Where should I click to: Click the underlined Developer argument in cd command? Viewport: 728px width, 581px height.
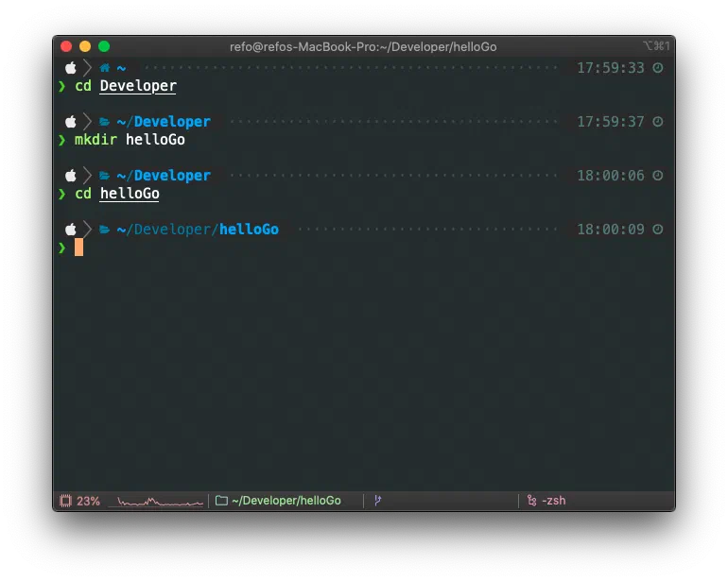click(x=138, y=86)
